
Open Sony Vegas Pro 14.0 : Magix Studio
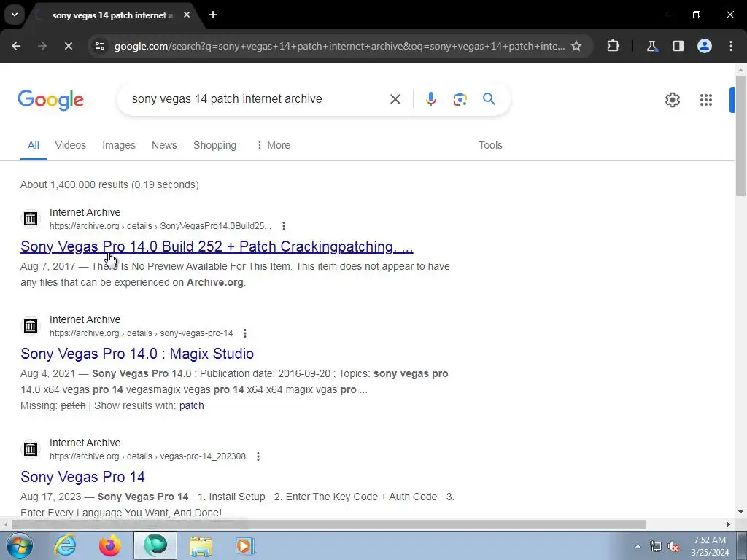[x=137, y=354]
